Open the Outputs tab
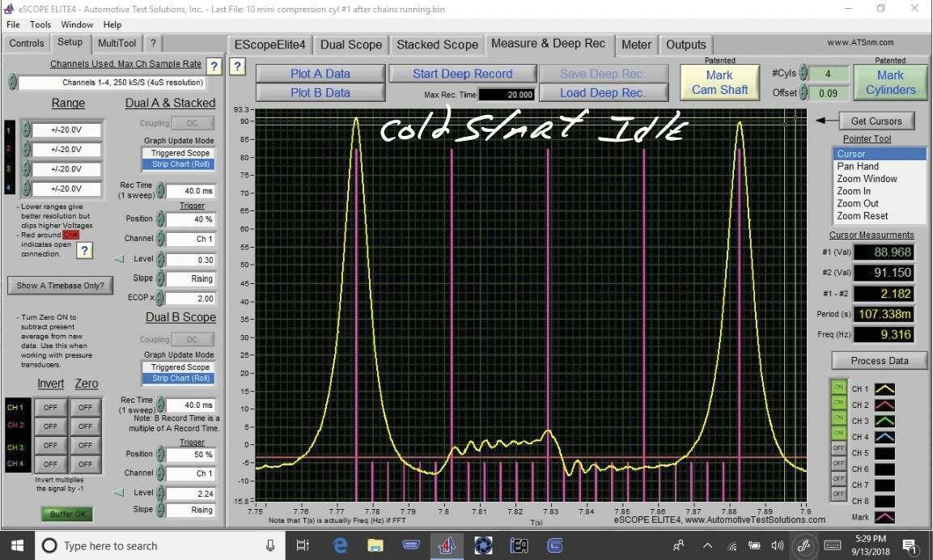The height and width of the screenshot is (560, 933). point(685,45)
